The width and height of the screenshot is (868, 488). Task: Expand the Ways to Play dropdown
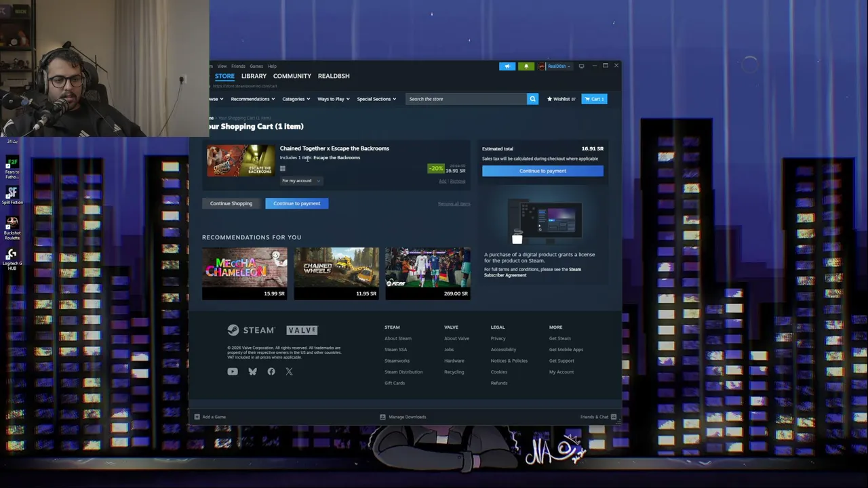point(334,99)
